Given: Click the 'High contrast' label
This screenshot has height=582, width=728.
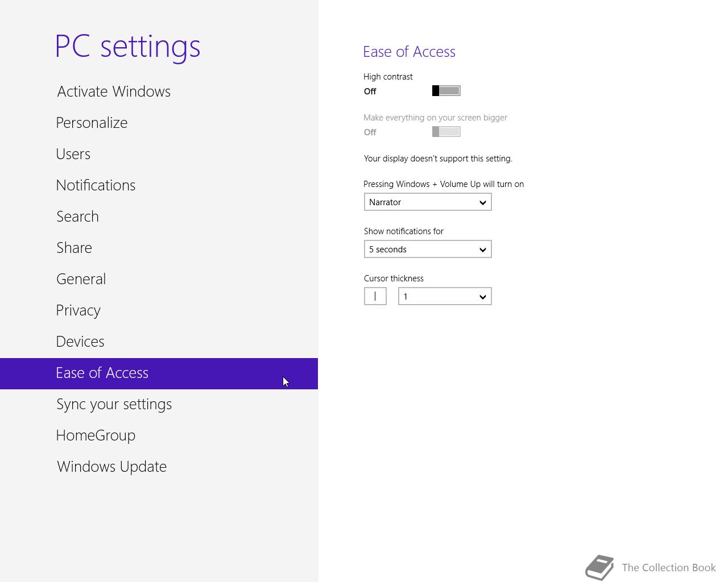Looking at the screenshot, I should coord(388,77).
